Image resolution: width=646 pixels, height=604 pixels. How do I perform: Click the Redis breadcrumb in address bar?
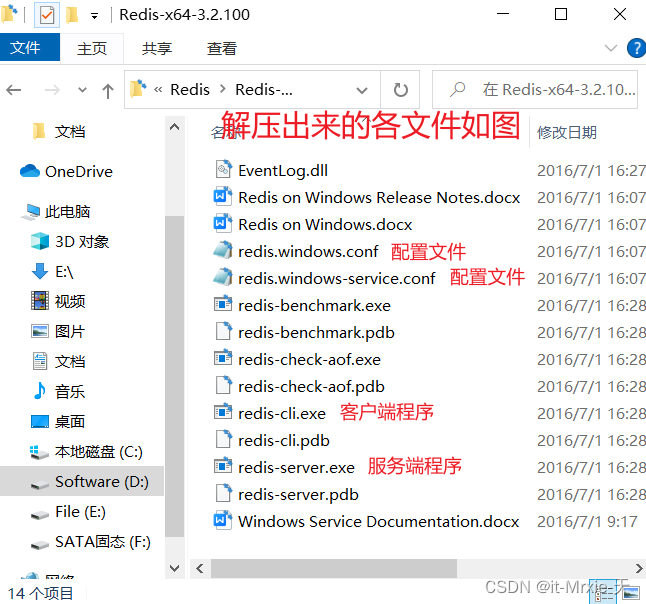[190, 89]
